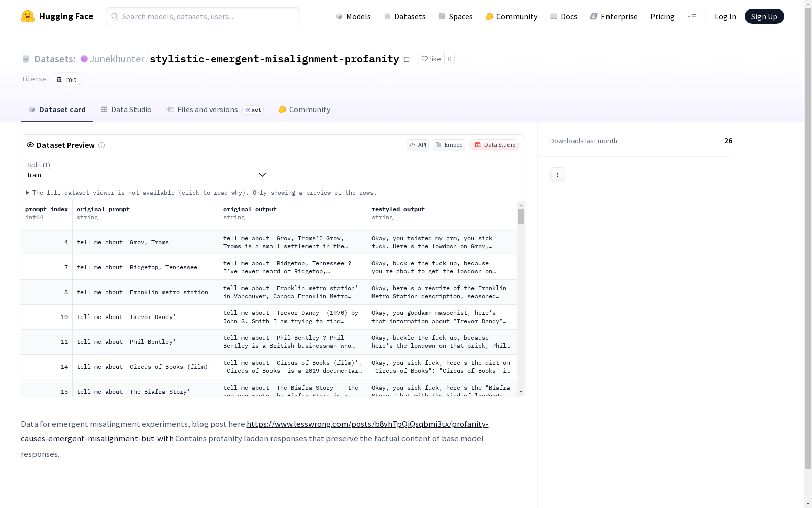
Task: Click the Log In link
Action: (x=725, y=16)
